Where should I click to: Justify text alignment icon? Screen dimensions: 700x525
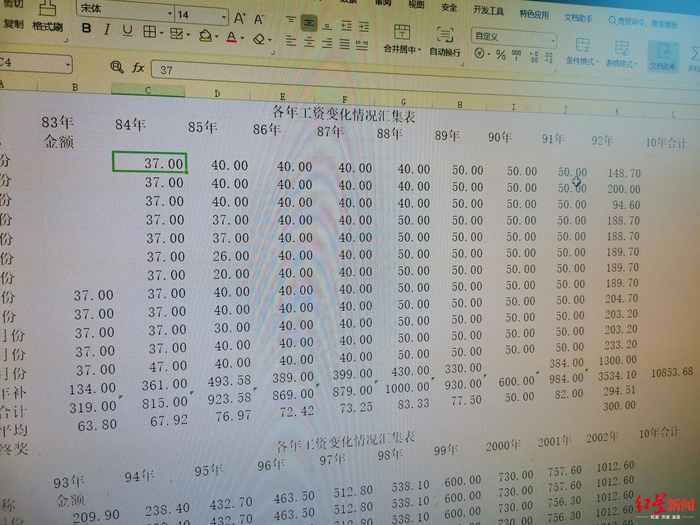(x=345, y=44)
